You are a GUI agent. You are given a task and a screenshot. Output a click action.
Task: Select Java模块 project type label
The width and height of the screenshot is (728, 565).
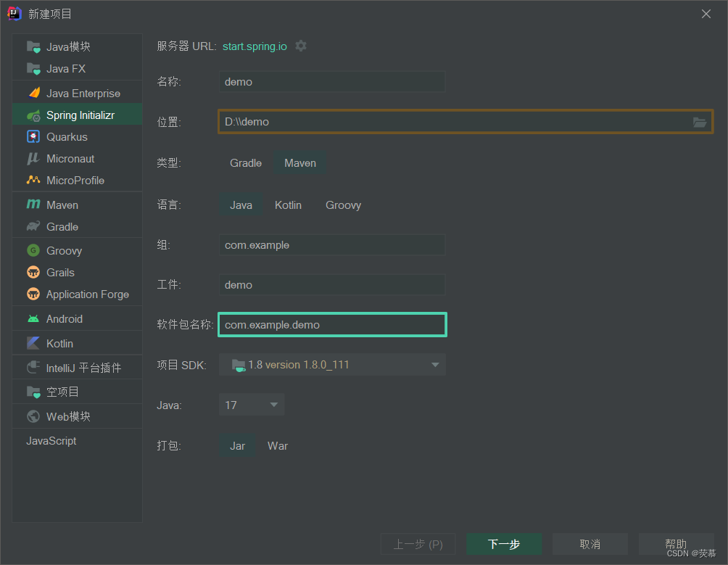[x=68, y=47]
